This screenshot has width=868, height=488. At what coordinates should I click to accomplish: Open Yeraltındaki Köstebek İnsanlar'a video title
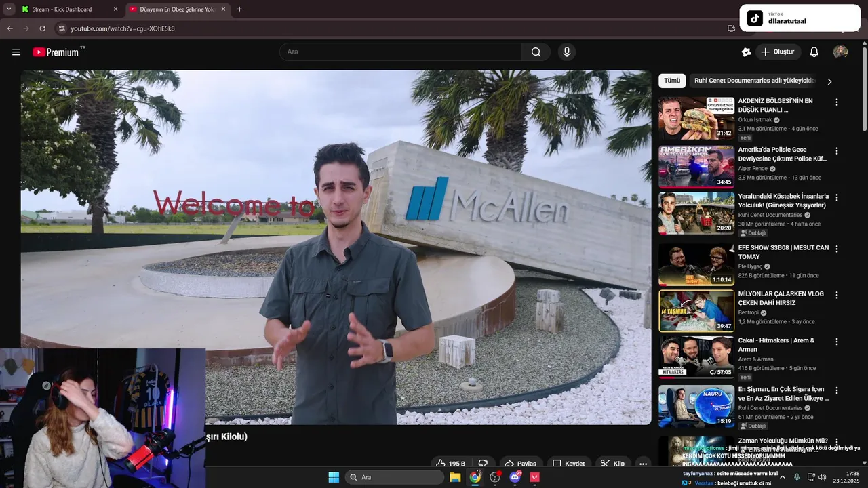point(783,201)
